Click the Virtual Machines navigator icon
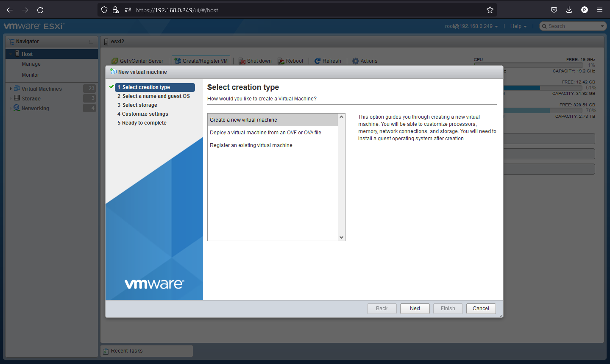Image resolution: width=610 pixels, height=364 pixels. coord(17,88)
